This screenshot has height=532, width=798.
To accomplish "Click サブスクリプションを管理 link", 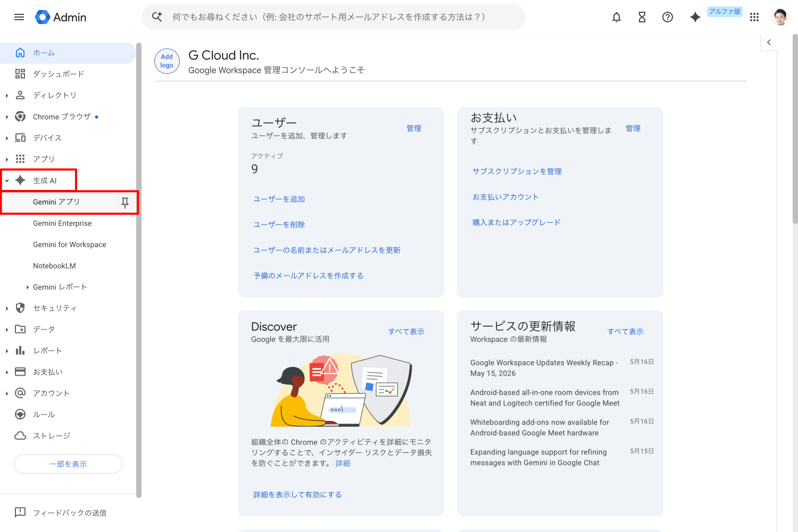I will [x=517, y=171].
